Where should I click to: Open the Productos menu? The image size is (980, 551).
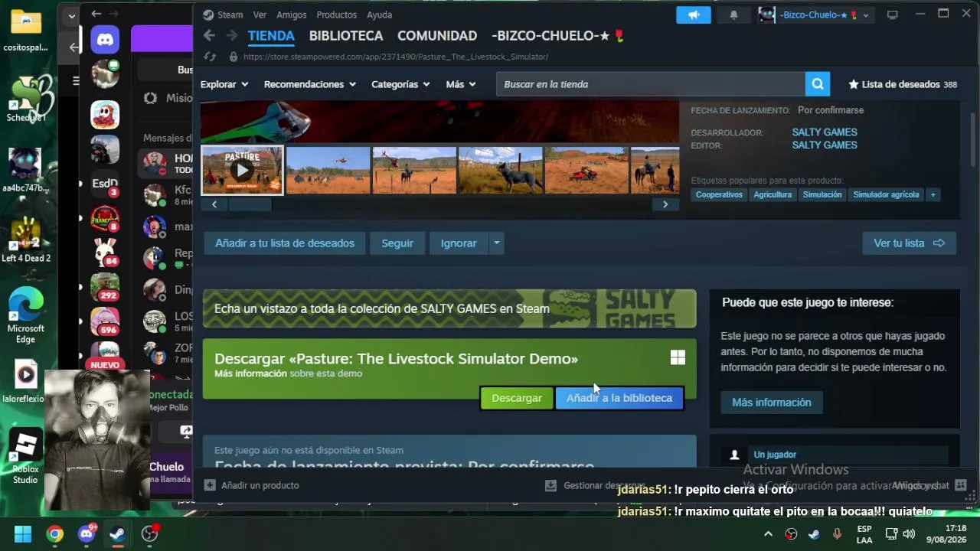tap(337, 15)
